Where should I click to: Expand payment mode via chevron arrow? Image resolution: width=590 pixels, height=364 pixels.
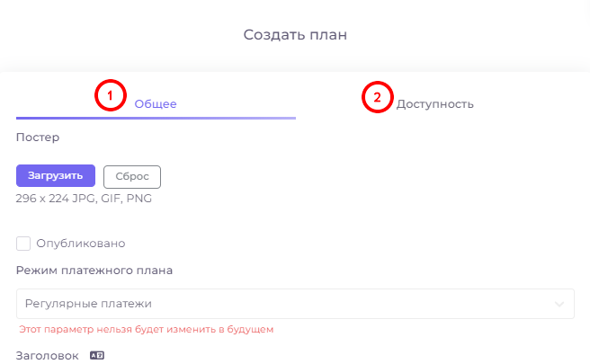(559, 304)
